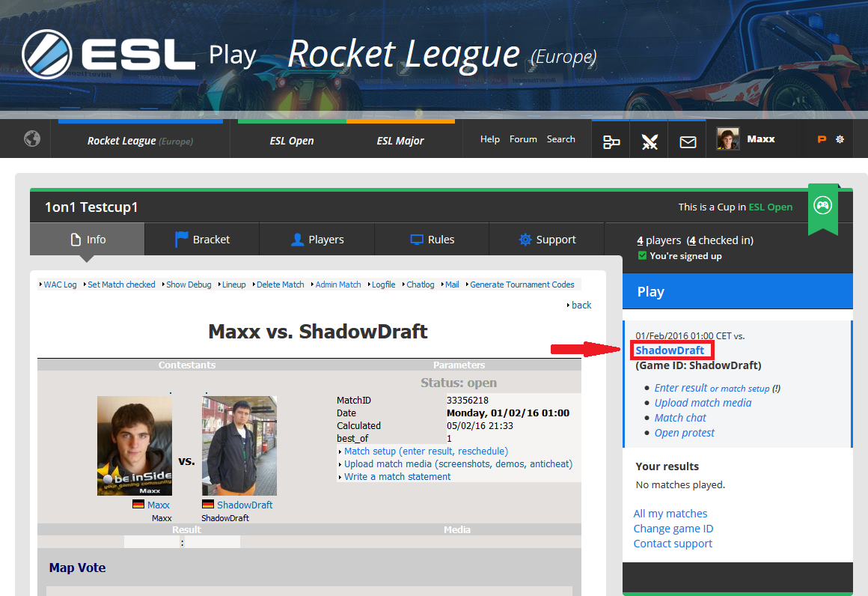Click Upload match media (screenshots, demos, anticheat)
The height and width of the screenshot is (596, 868).
(x=459, y=464)
